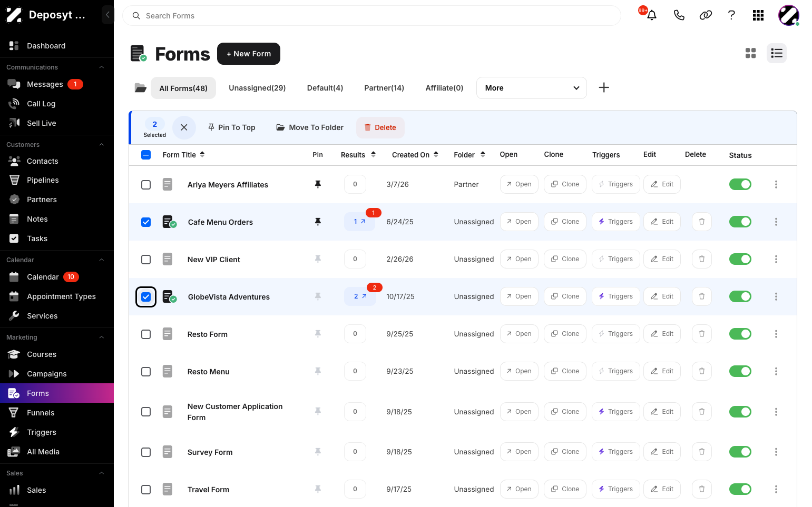
Task: Open the link icon in top bar
Action: click(x=706, y=15)
